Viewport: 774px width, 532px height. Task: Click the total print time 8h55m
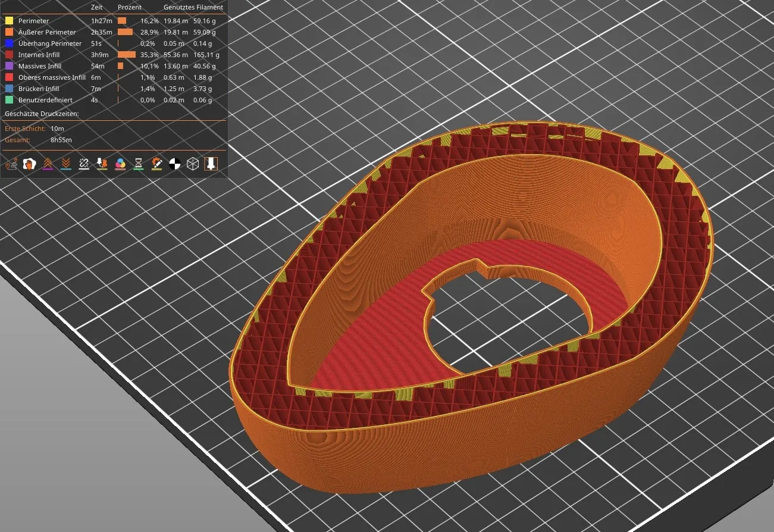[x=61, y=140]
